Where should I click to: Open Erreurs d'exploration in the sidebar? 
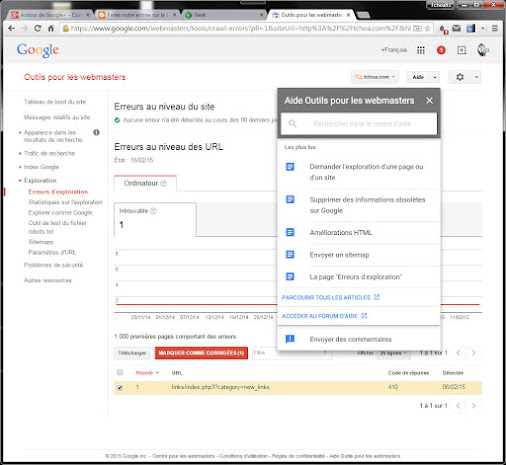coord(58,192)
